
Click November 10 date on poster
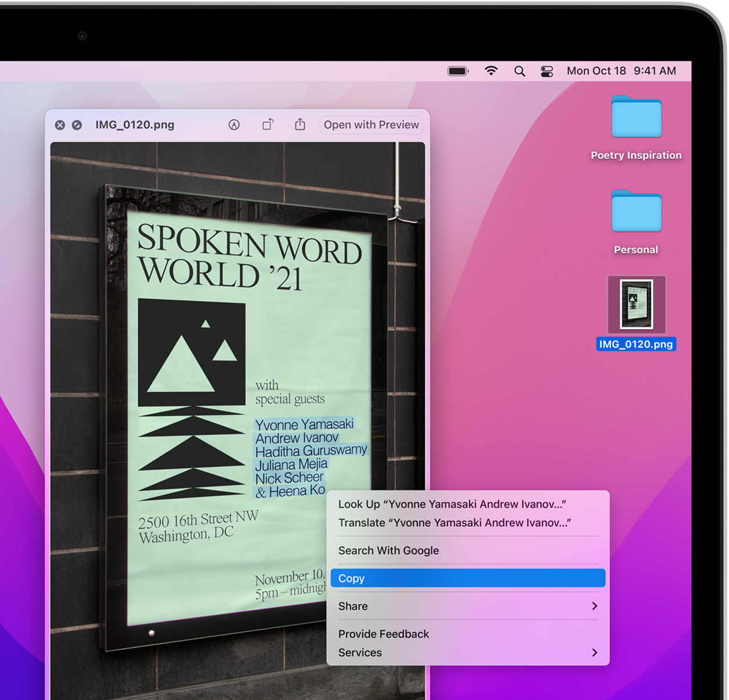(290, 578)
